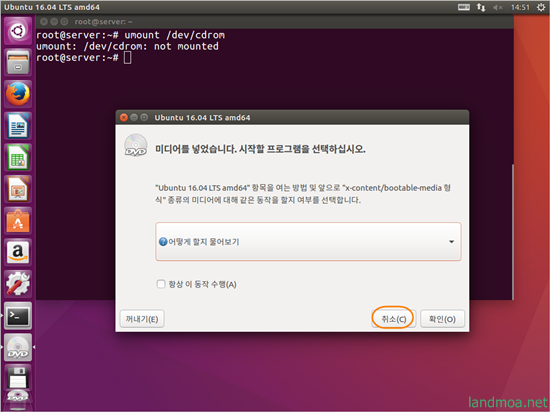Open the floppy disk launcher icon
This screenshot has height=412, width=550.
tap(18, 377)
